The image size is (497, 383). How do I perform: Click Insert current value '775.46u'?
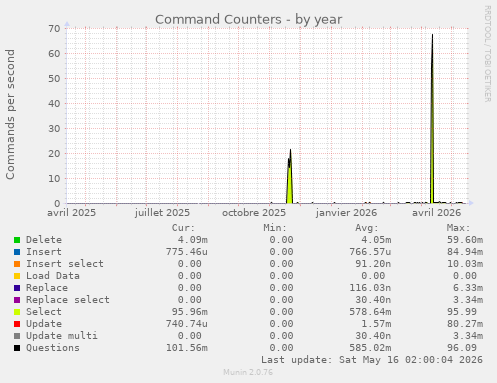point(187,252)
